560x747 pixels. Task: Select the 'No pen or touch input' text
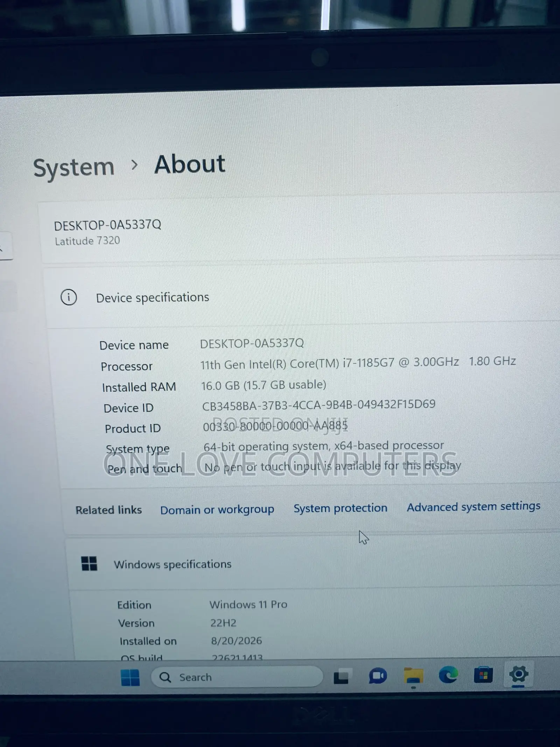[262, 467]
